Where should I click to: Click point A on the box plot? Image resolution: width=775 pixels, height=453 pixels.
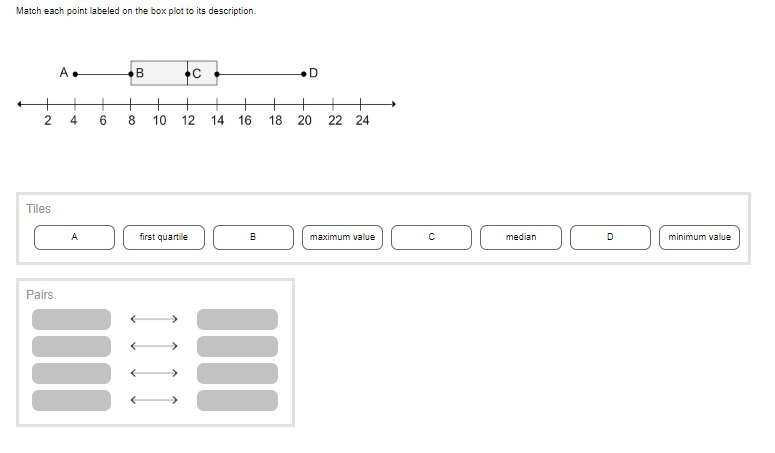[75, 73]
